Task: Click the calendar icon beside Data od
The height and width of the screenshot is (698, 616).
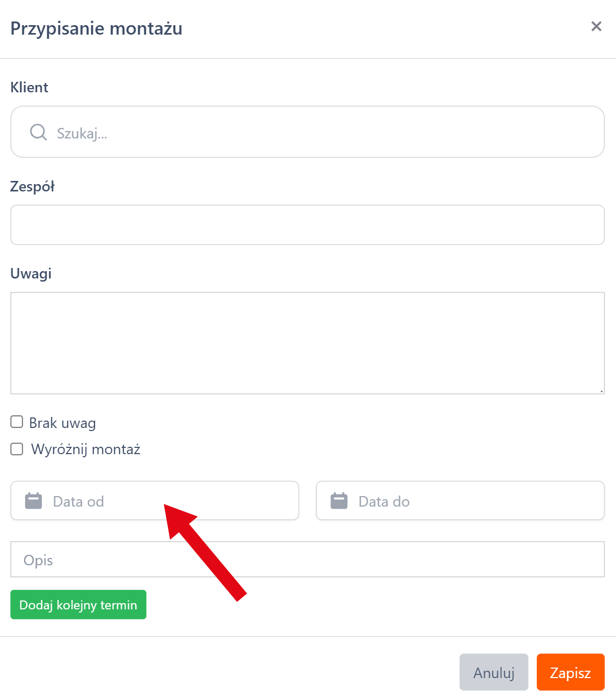Action: 34,501
